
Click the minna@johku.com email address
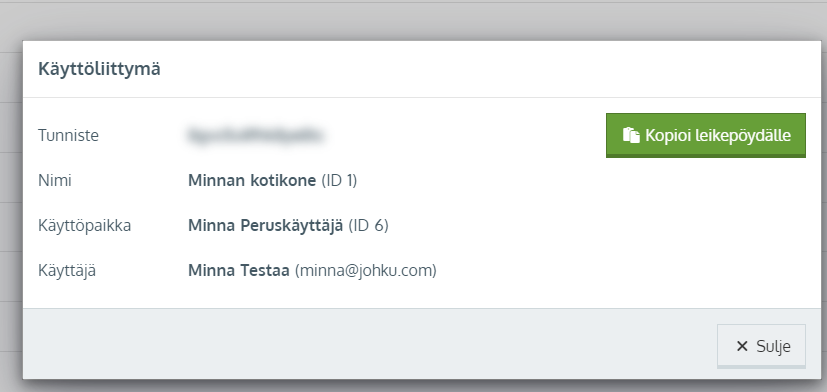(x=366, y=271)
